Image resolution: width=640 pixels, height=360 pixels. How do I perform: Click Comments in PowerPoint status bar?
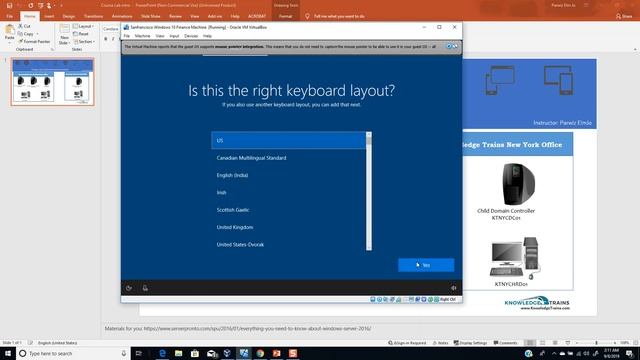[x=505, y=343]
